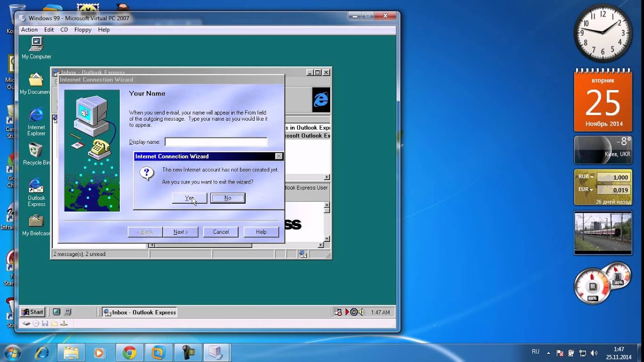Click the guest Start button
The width and height of the screenshot is (644, 362).
tap(33, 312)
